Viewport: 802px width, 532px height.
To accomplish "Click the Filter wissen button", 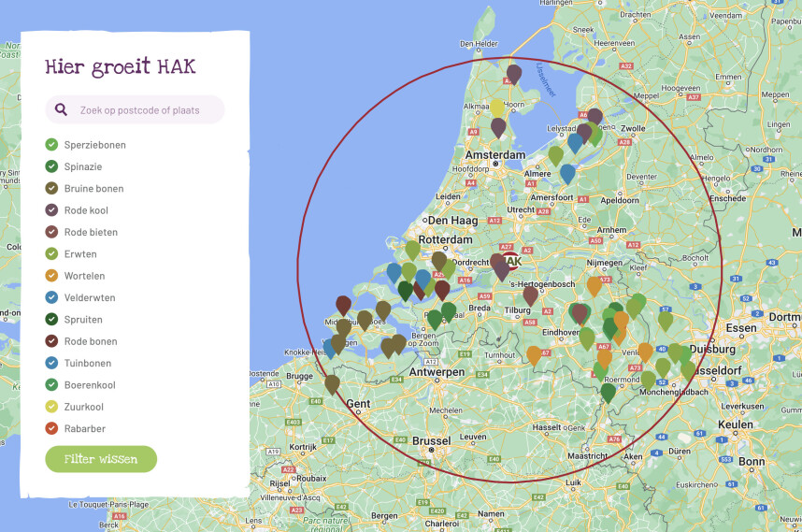I will pos(101,459).
